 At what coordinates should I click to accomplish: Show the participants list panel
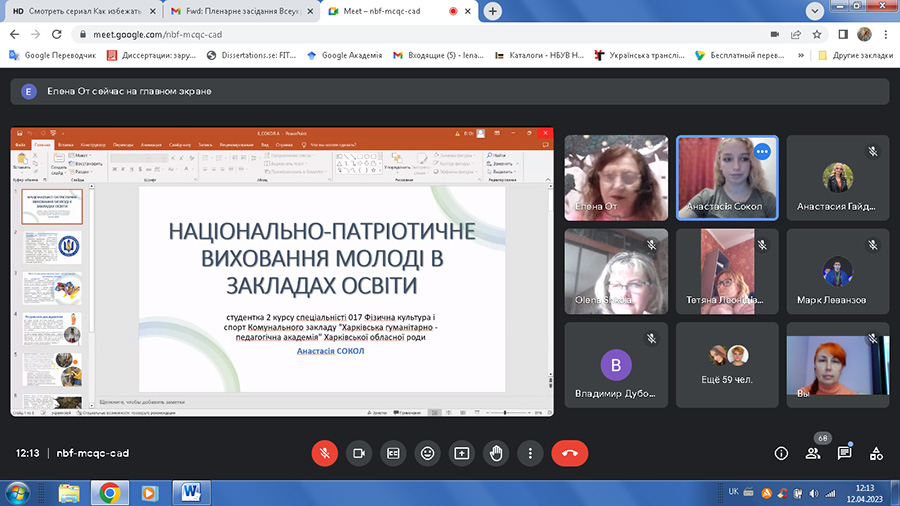pyautogui.click(x=813, y=453)
